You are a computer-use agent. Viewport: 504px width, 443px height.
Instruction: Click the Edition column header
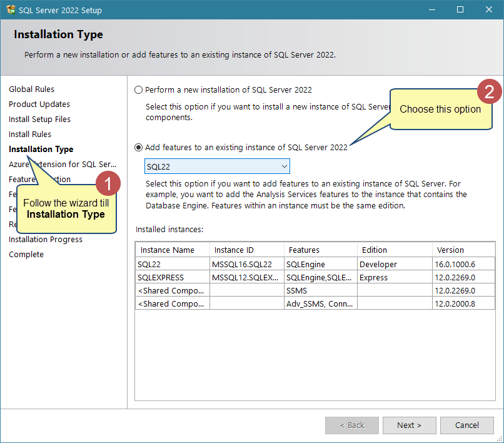(x=395, y=250)
